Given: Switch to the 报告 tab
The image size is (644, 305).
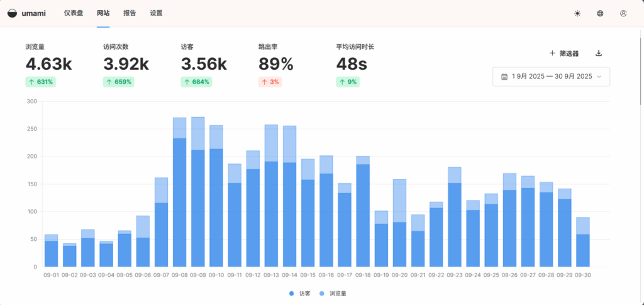Looking at the screenshot, I should [x=130, y=13].
